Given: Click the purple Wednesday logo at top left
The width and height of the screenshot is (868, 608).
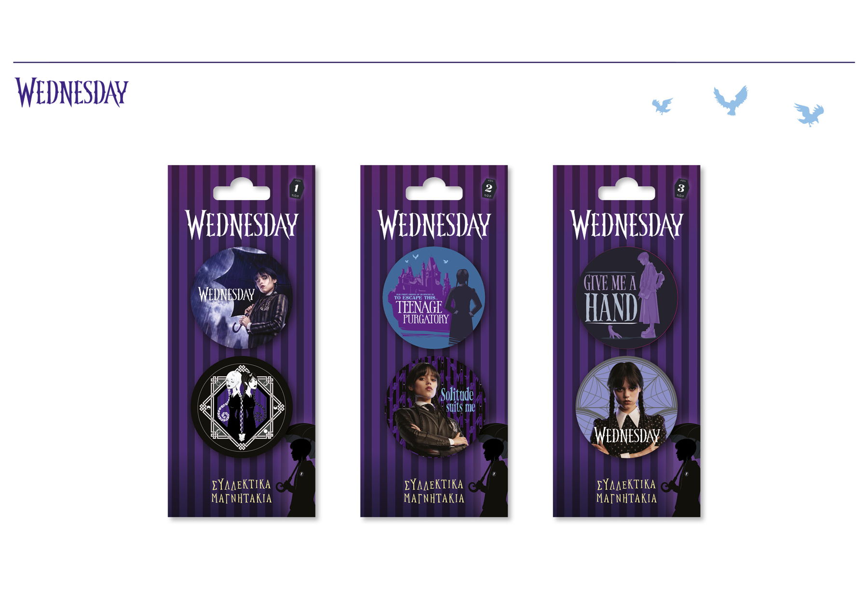Looking at the screenshot, I should point(71,92).
